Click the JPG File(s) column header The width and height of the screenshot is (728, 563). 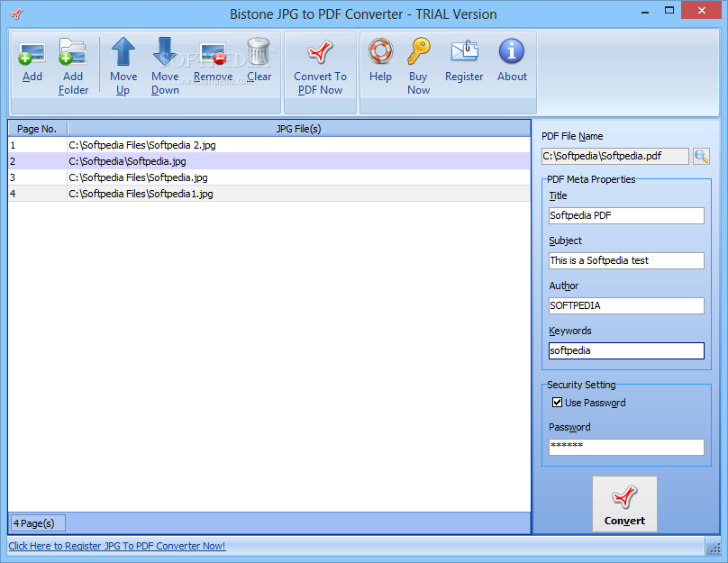[x=298, y=129]
